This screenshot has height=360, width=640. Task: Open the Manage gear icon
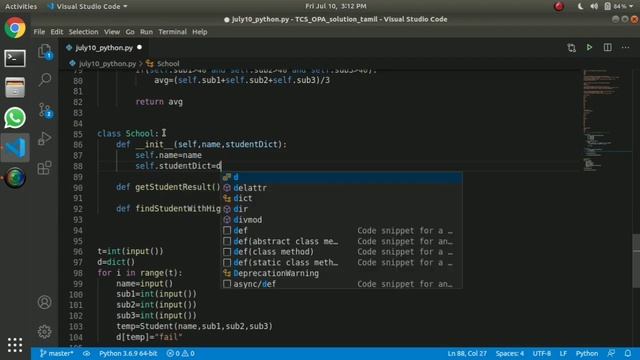(x=44, y=331)
